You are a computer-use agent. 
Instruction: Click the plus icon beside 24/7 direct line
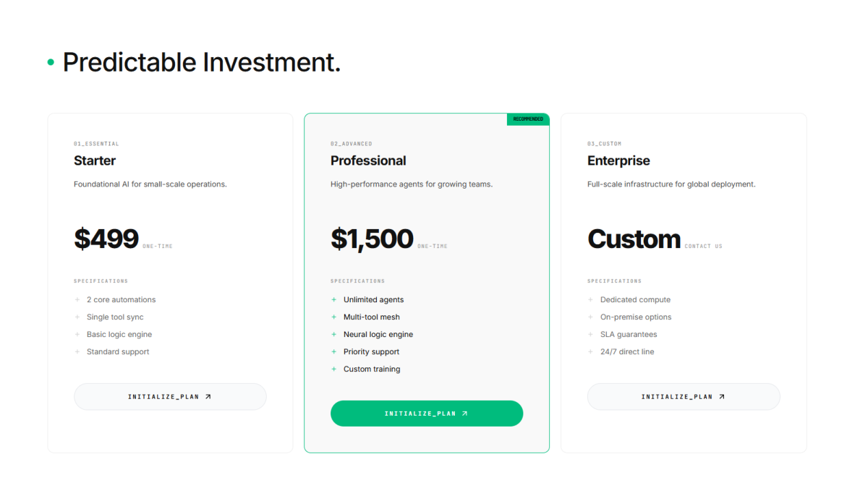point(591,351)
